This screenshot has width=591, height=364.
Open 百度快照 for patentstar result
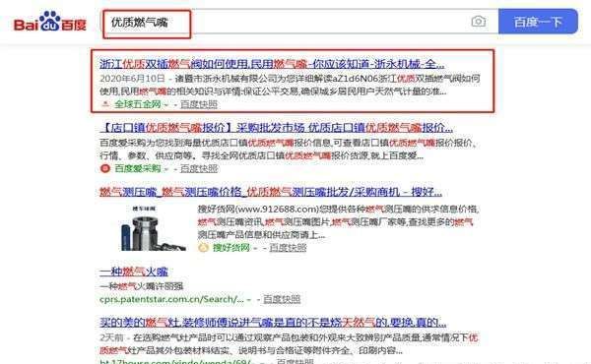coord(282,299)
